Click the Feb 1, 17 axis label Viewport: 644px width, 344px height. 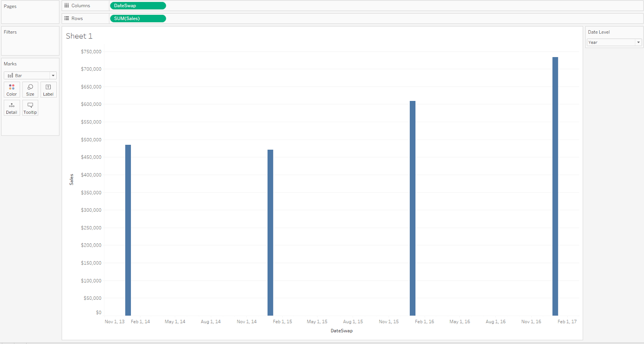coord(567,321)
